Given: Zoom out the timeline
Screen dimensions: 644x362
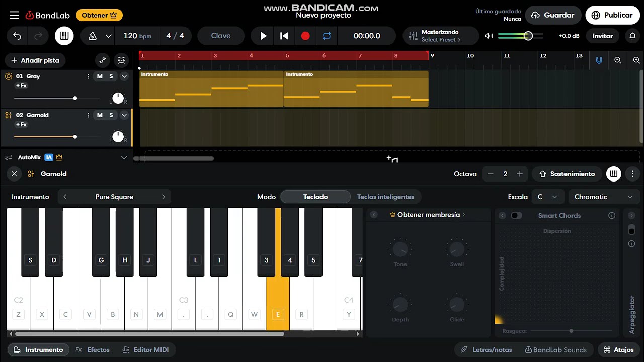Looking at the screenshot, I should click(x=618, y=60).
